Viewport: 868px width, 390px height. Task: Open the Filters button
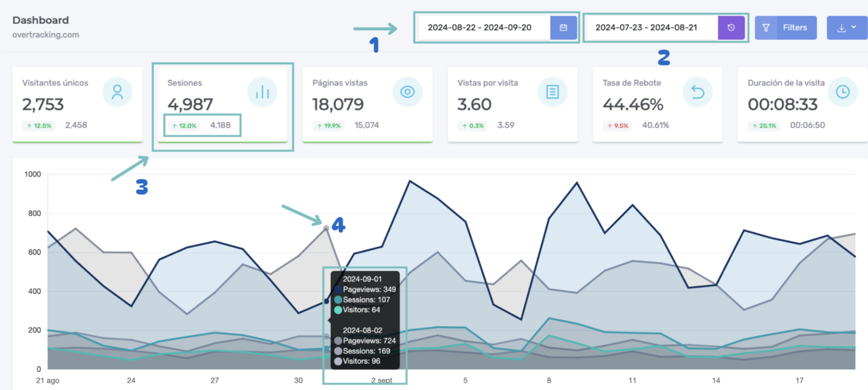[x=785, y=28]
